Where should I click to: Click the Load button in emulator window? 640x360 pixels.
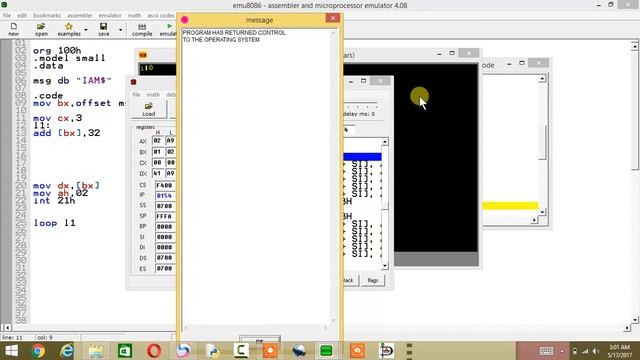point(149,109)
